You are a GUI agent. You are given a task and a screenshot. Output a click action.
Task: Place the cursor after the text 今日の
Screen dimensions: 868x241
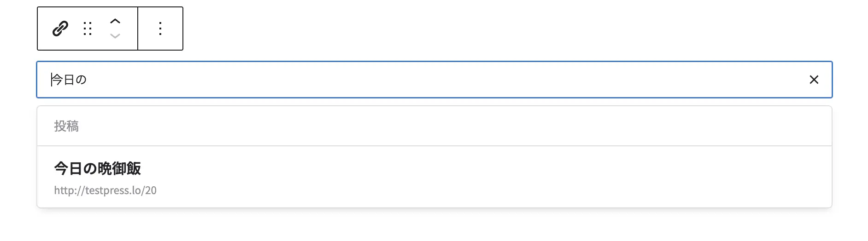[87, 80]
